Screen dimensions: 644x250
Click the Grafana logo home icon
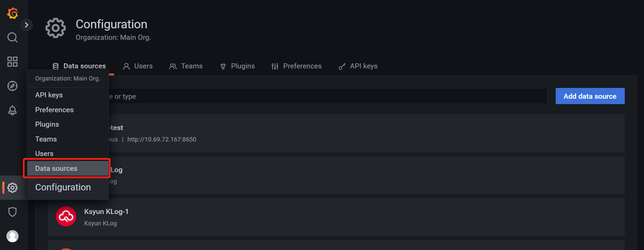pos(12,13)
